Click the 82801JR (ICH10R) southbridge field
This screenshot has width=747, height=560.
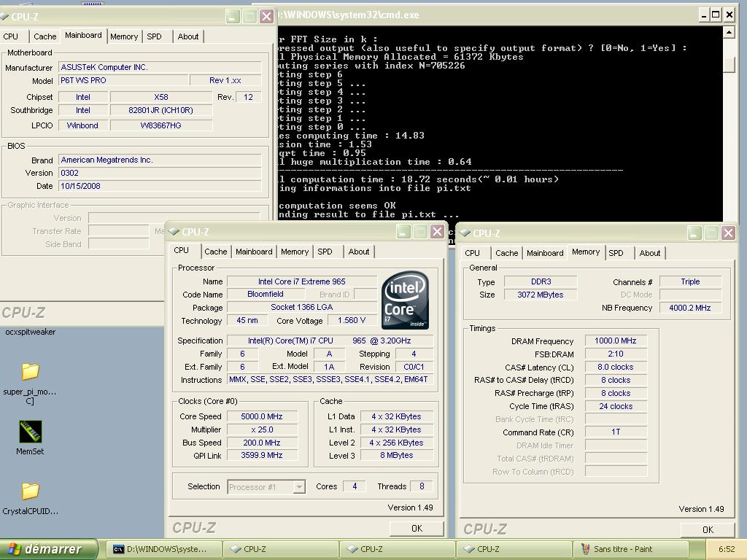coord(160,111)
